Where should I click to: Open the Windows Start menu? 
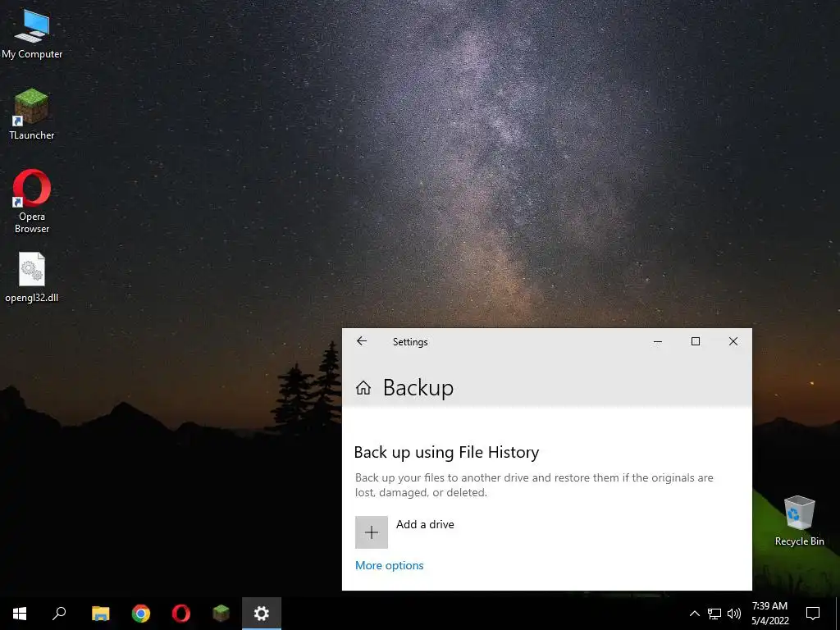[20, 614]
